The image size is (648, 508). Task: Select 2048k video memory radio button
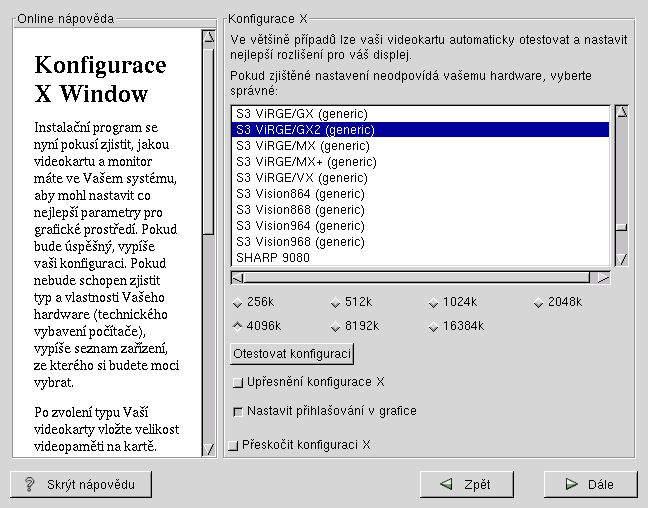click(x=538, y=303)
